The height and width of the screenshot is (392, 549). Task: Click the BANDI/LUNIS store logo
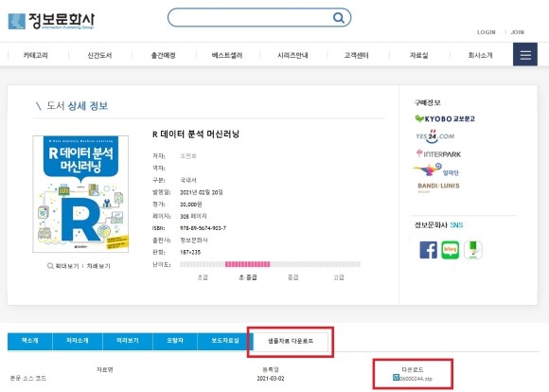click(x=438, y=187)
